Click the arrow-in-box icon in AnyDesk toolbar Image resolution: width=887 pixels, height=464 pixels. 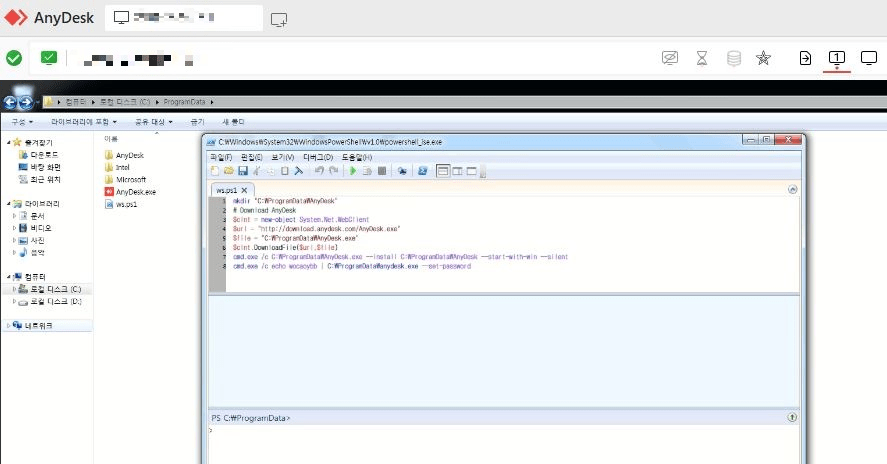(805, 58)
